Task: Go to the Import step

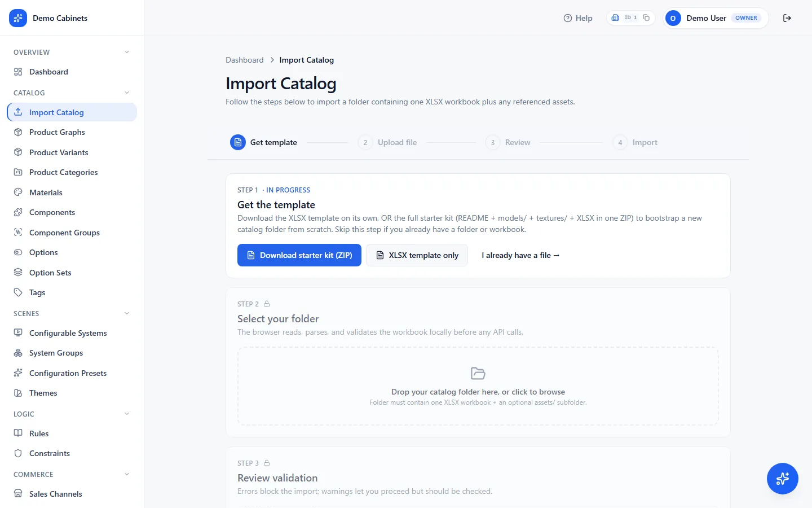Action: pos(635,142)
